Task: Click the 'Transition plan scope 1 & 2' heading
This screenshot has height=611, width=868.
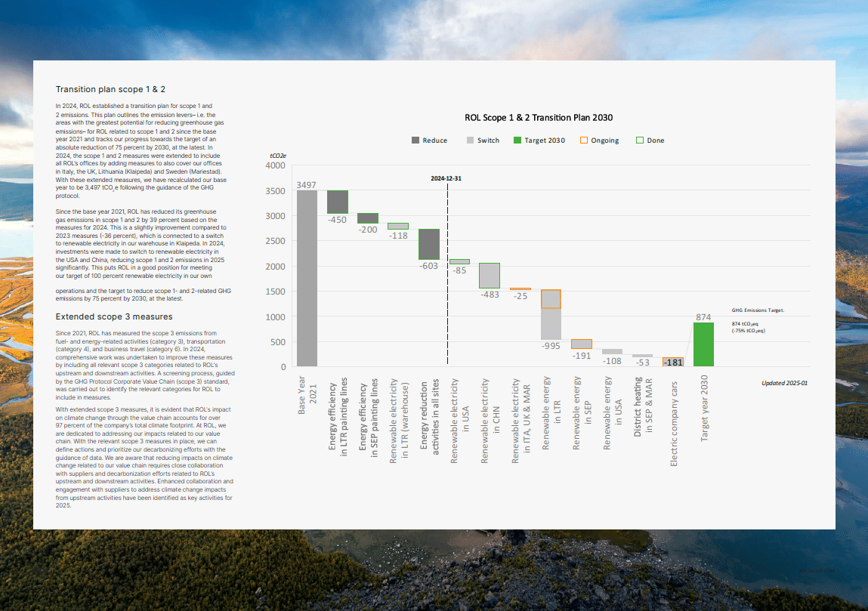Action: point(110,89)
